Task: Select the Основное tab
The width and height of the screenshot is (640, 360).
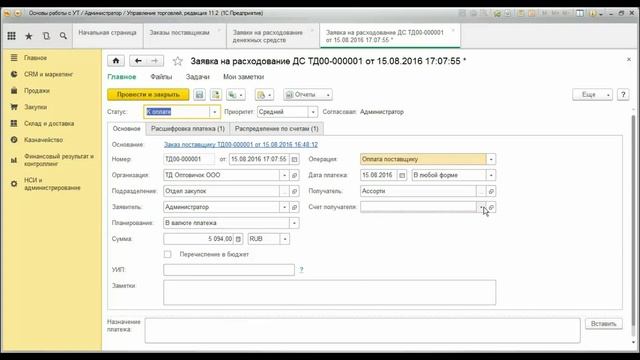Action: tap(127, 129)
